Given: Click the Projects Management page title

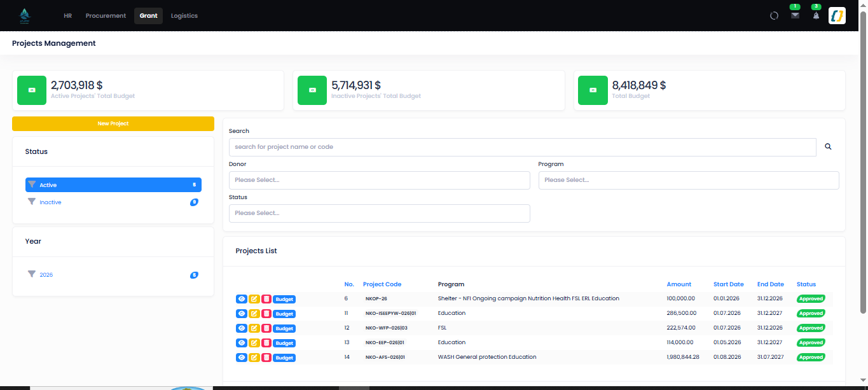Looking at the screenshot, I should [54, 43].
